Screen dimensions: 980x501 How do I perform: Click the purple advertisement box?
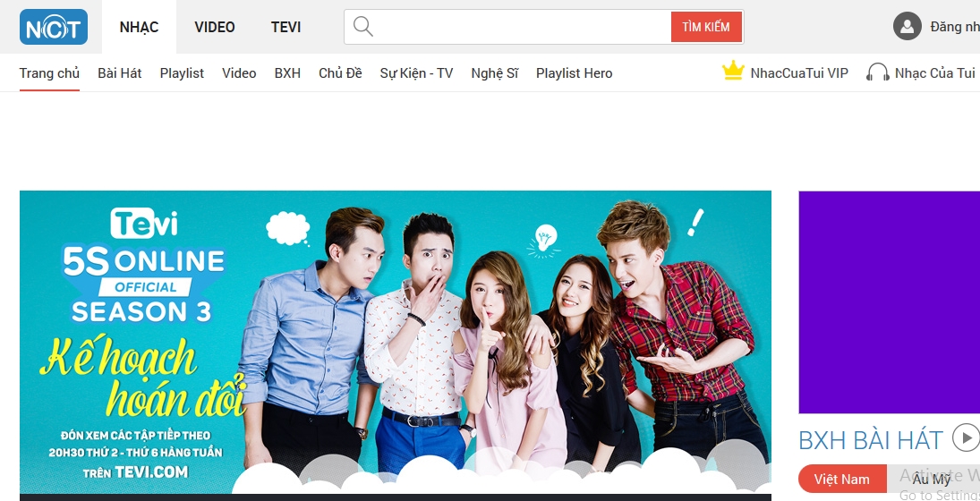pyautogui.click(x=889, y=301)
